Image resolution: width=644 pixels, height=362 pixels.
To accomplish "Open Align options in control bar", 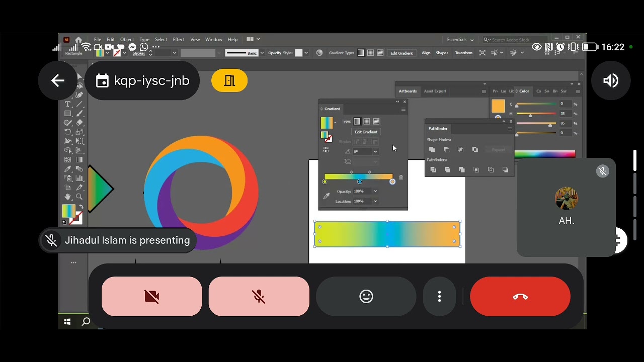I will coord(426,53).
